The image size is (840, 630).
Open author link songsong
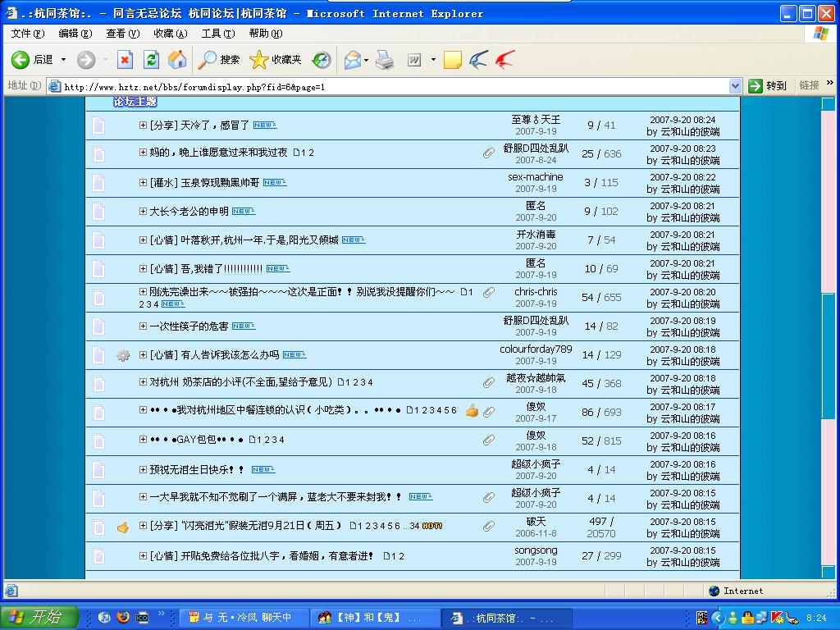[x=536, y=550]
